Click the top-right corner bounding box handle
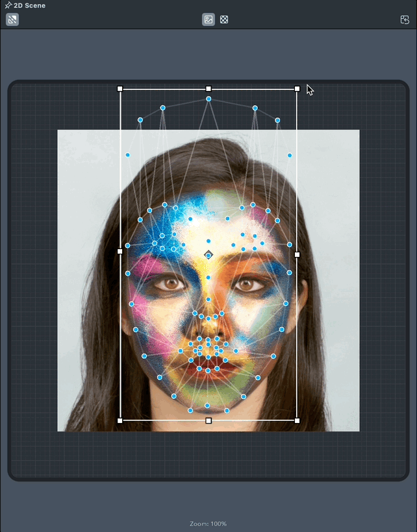Image resolution: width=417 pixels, height=532 pixels. pos(297,89)
